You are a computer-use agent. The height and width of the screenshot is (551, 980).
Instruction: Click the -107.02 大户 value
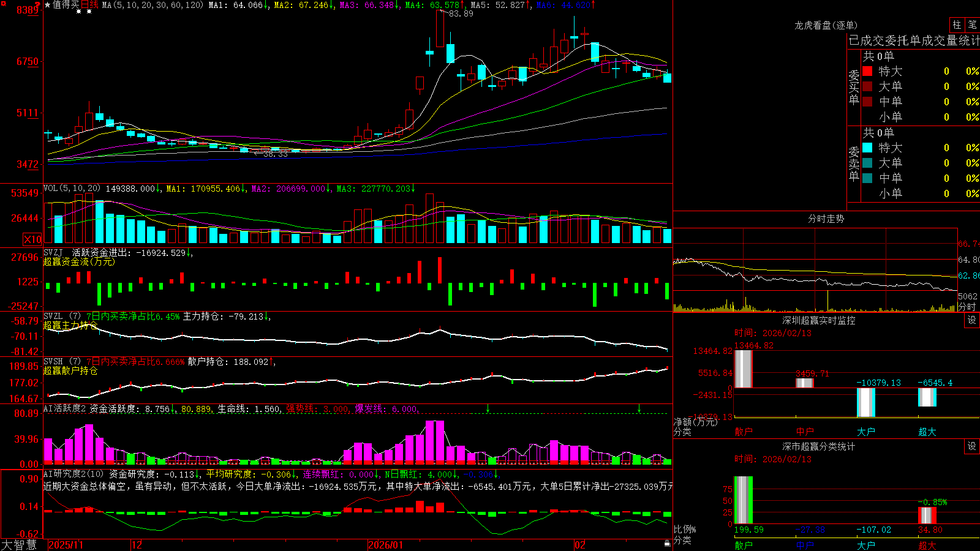[874, 530]
